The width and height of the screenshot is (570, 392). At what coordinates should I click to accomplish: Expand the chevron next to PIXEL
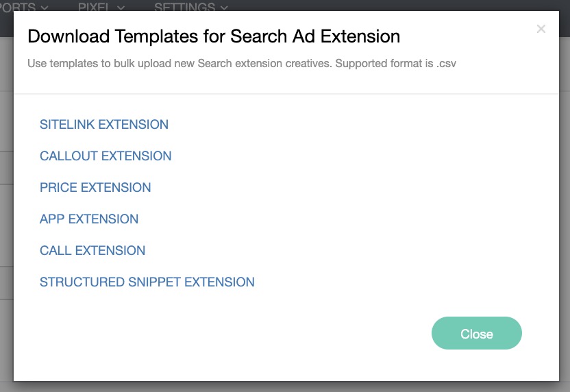[121, 8]
